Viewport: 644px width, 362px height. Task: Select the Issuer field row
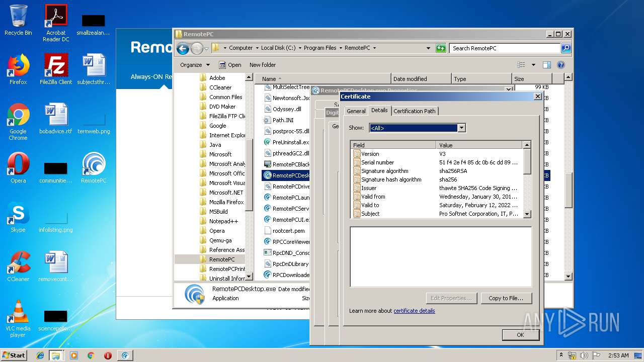437,188
